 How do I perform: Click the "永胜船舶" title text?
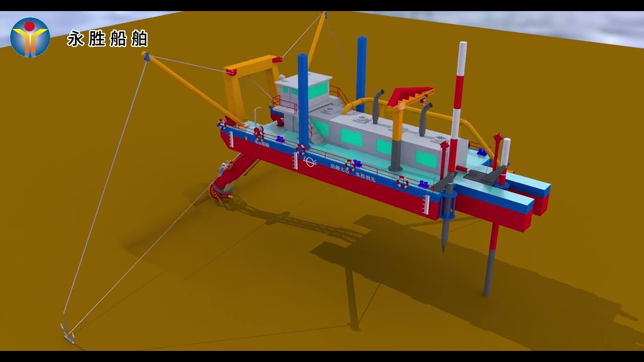point(108,39)
